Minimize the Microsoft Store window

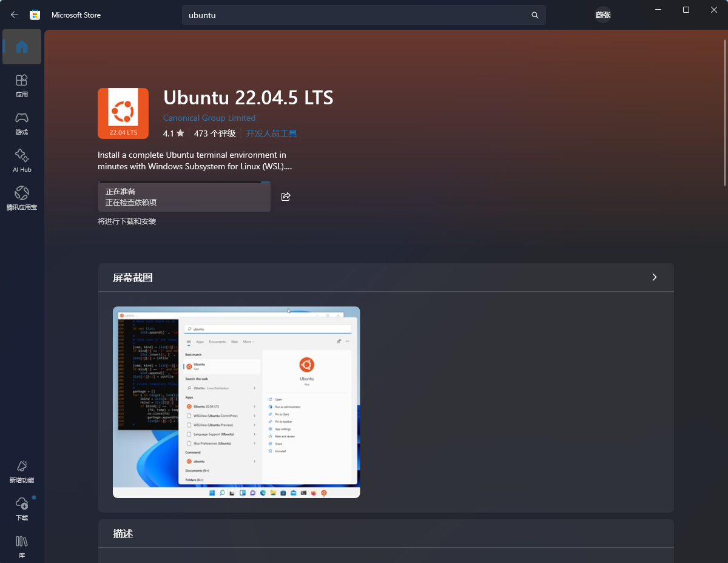658,10
